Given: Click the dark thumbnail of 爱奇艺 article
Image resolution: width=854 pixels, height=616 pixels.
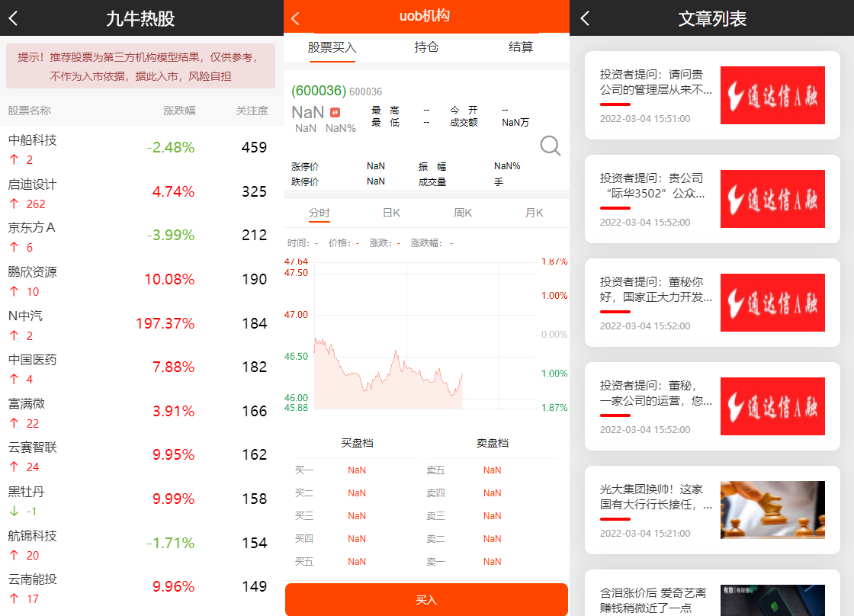Looking at the screenshot, I should coord(772,600).
